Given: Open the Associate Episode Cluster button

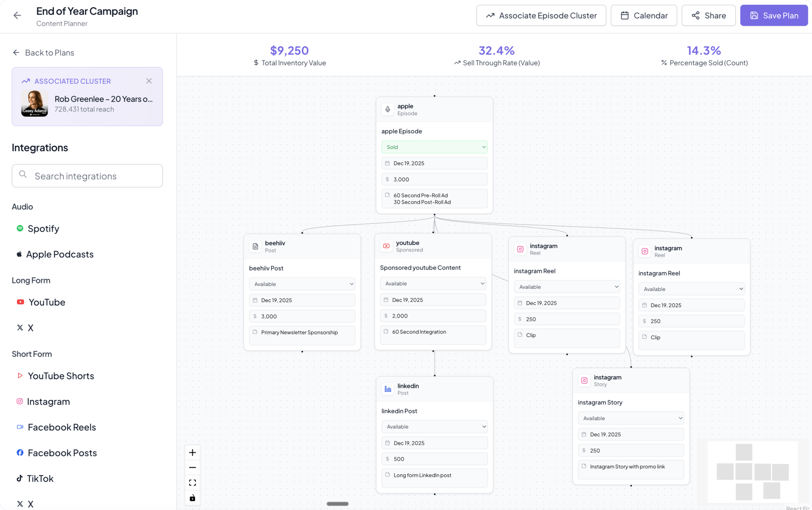Looking at the screenshot, I should tap(541, 16).
